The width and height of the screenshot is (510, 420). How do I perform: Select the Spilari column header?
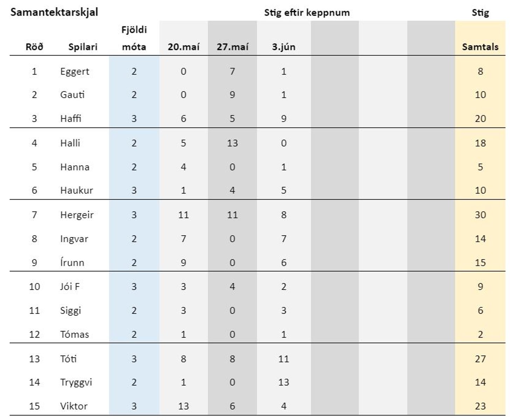click(x=83, y=47)
